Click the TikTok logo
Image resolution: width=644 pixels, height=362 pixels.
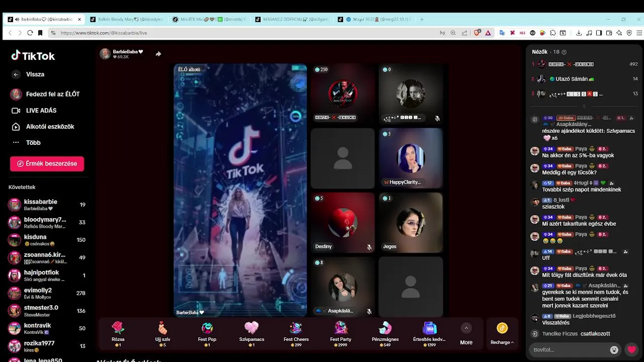pos(33,55)
